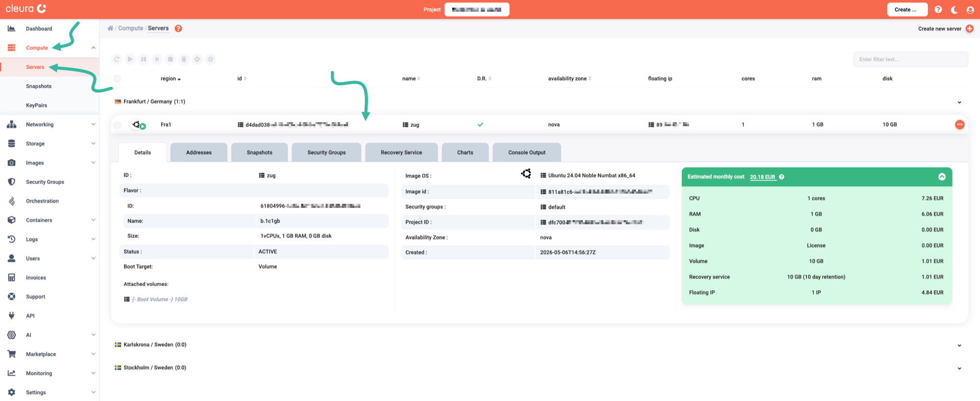Expand the AI sidebar section
The width and height of the screenshot is (980, 401).
[x=93, y=335]
